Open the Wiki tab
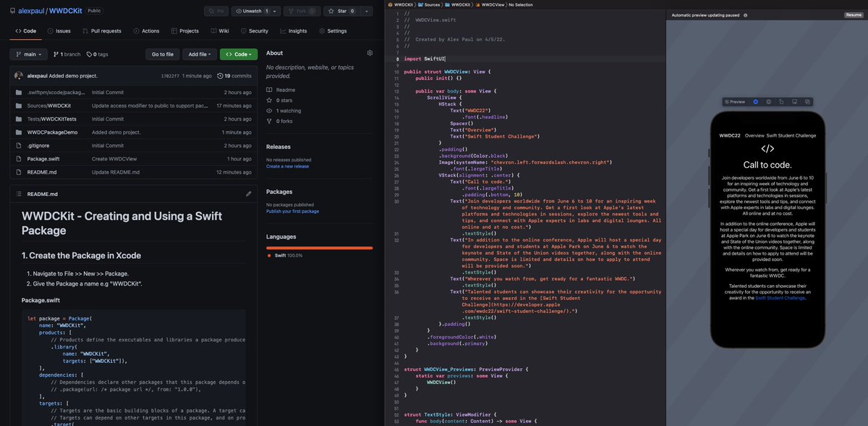This screenshot has width=868, height=426. (x=219, y=31)
